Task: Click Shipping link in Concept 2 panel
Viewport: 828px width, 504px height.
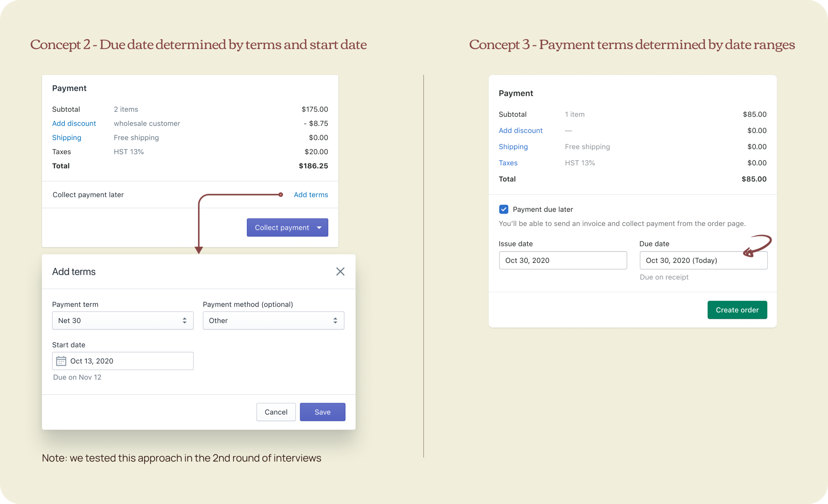Action: tap(67, 138)
